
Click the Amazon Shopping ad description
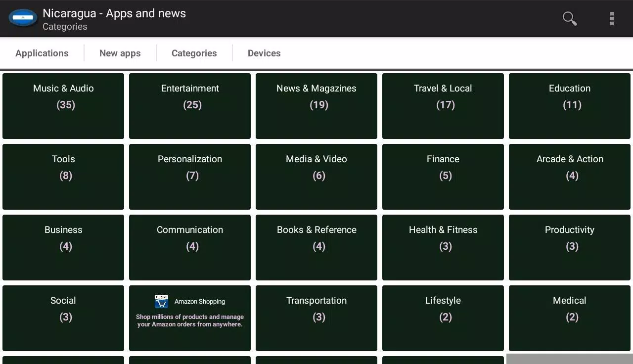pos(190,321)
